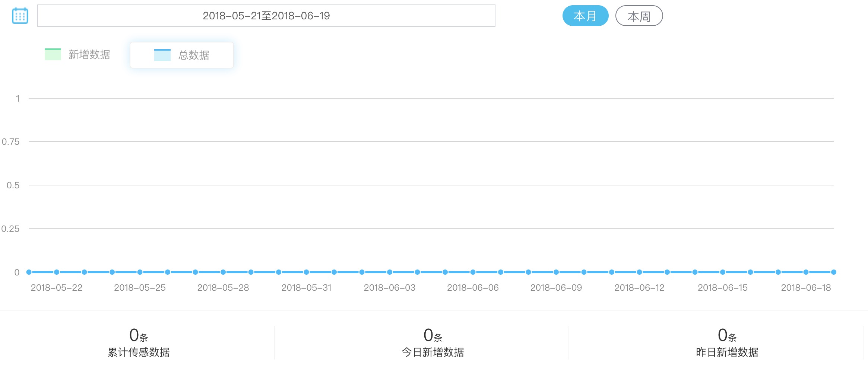Click the data point at 2018-06-09
The width and height of the screenshot is (868, 370).
556,272
